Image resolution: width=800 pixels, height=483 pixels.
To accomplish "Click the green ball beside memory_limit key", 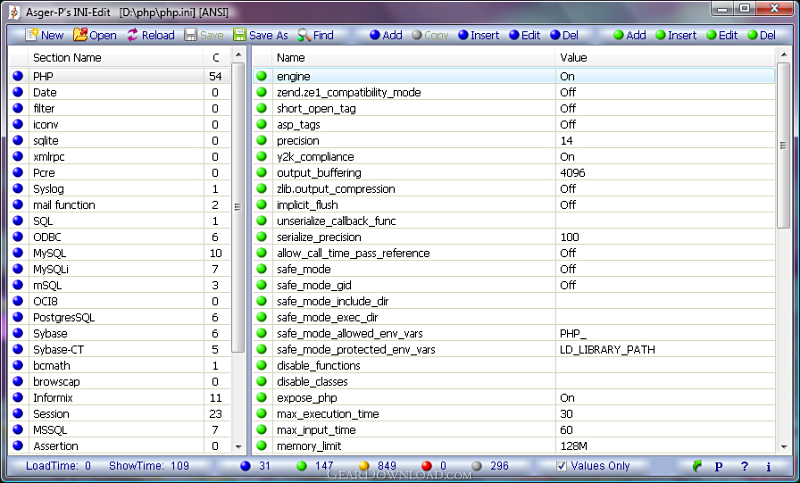I will (x=262, y=446).
